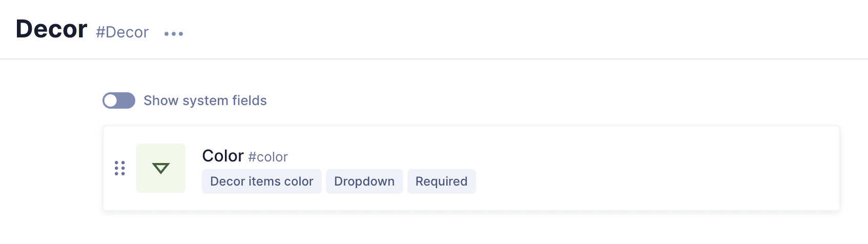Enable the Show system fields switch
Screen dimensions: 868x244
(x=119, y=100)
